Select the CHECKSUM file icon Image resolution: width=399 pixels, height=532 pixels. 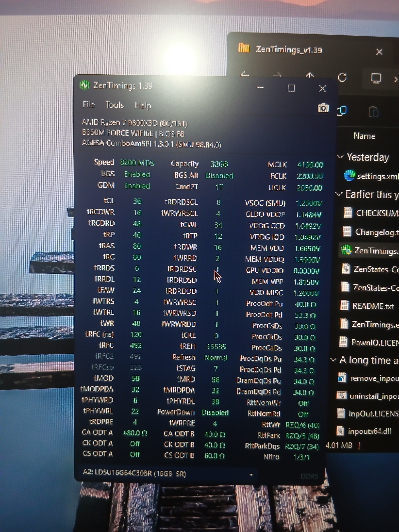coord(348,213)
